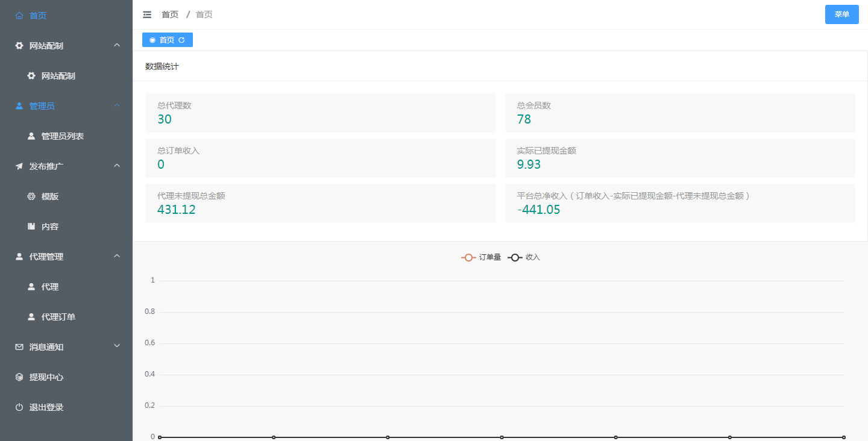The height and width of the screenshot is (441, 868).
Task: Click the first 首页 breadcrumb link
Action: 170,14
